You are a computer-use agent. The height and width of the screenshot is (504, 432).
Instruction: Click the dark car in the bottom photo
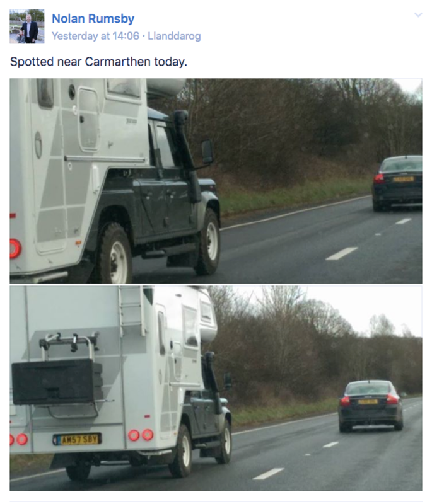tap(370, 406)
